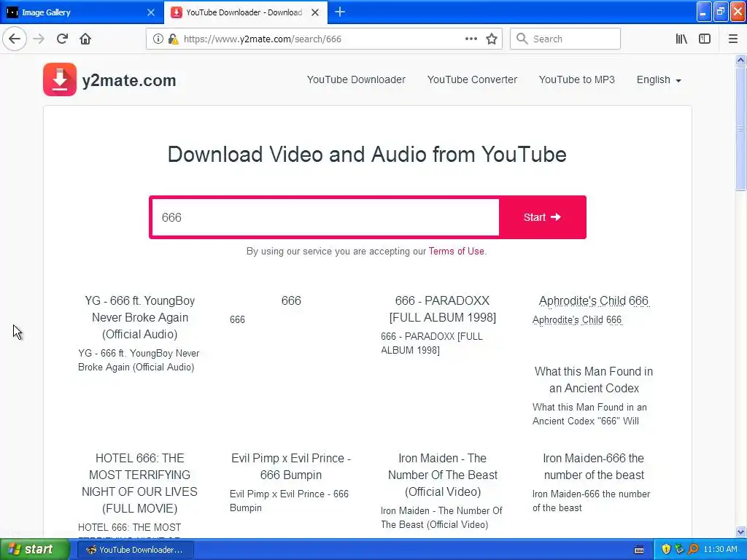Click the forward navigation arrow
Viewport: 747px width, 560px height.
pyautogui.click(x=39, y=39)
